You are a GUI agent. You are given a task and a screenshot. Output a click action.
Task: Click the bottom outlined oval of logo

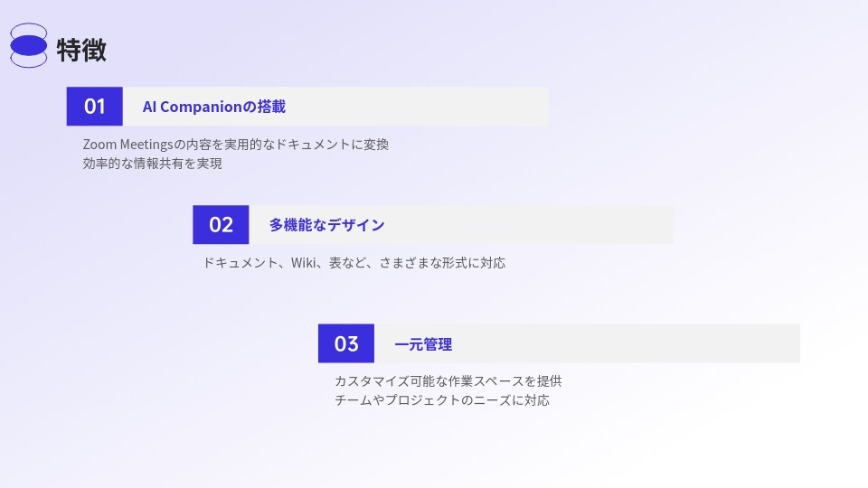pyautogui.click(x=29, y=61)
